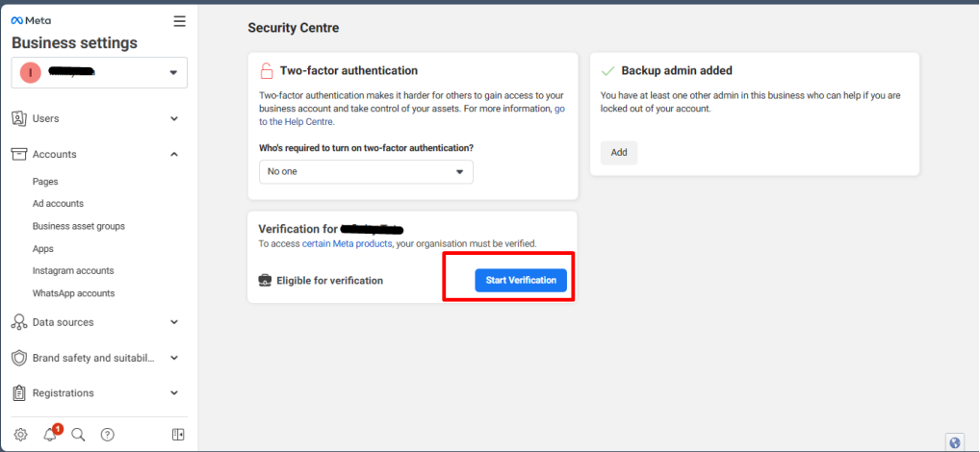
Task: Click the Security Centre heading
Action: point(294,28)
